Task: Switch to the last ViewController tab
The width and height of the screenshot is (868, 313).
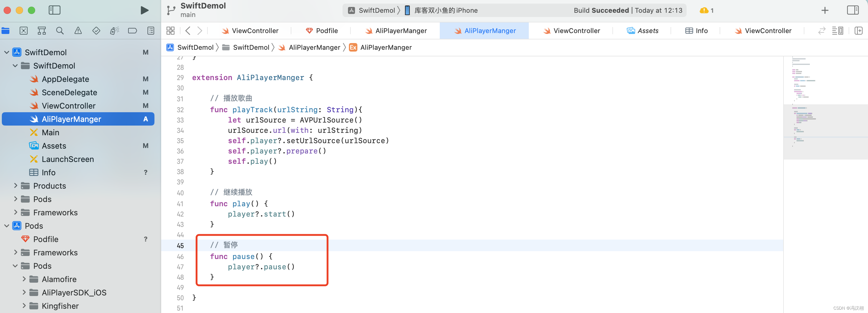Action: pyautogui.click(x=763, y=31)
